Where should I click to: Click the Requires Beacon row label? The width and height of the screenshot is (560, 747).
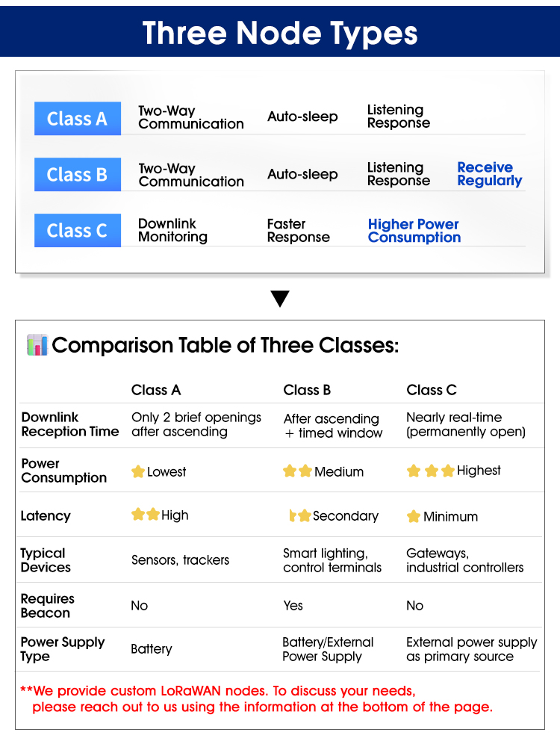tap(48, 606)
